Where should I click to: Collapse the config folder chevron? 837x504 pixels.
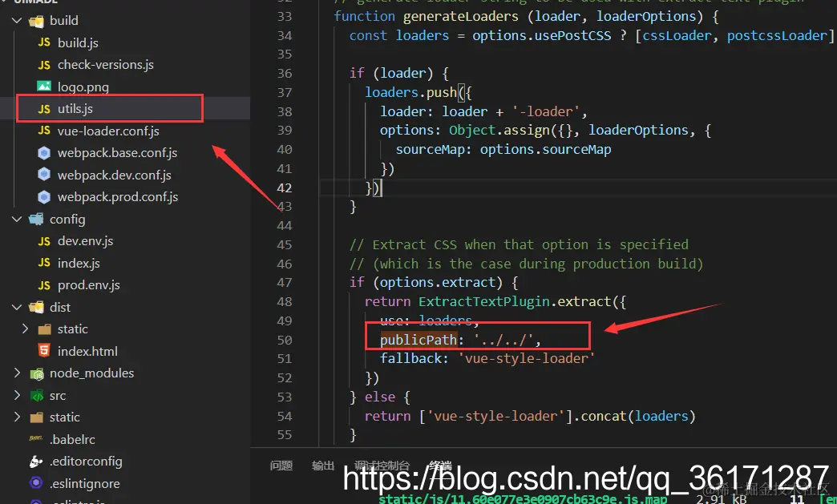(17, 220)
